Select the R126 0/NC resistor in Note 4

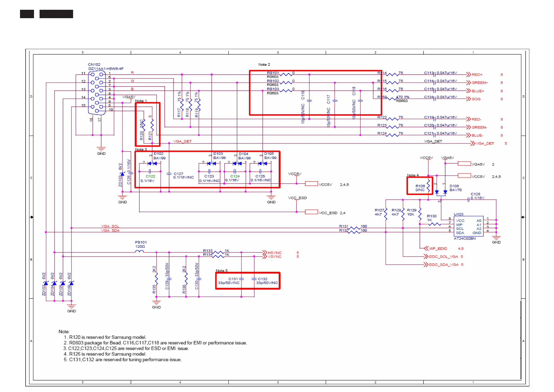pyautogui.click(x=428, y=186)
